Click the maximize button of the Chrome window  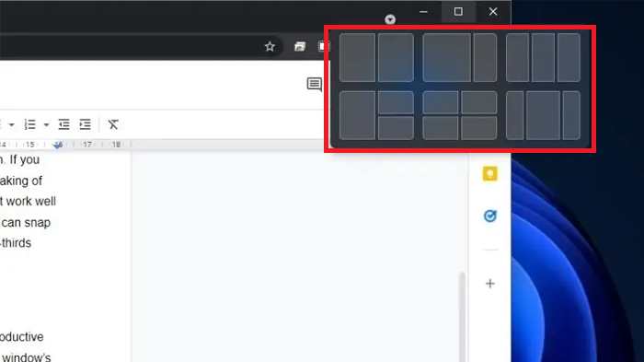[458, 12]
